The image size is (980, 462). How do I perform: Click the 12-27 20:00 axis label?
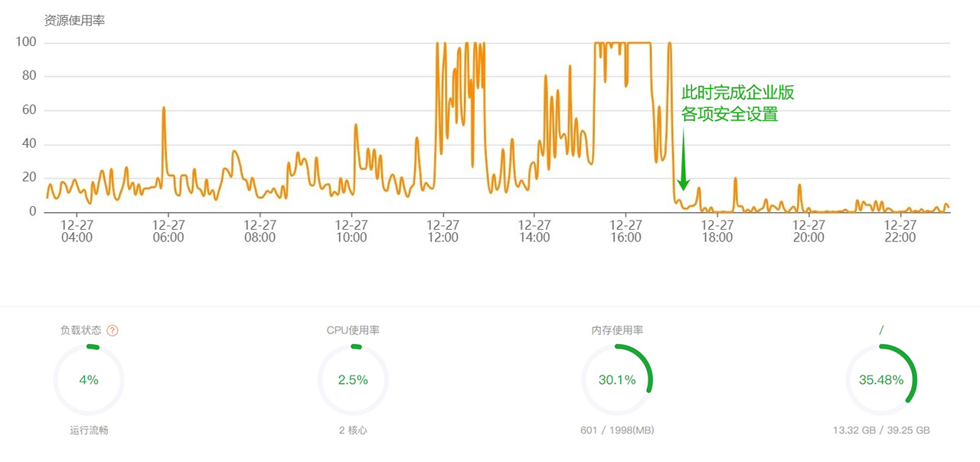pyautogui.click(x=808, y=231)
